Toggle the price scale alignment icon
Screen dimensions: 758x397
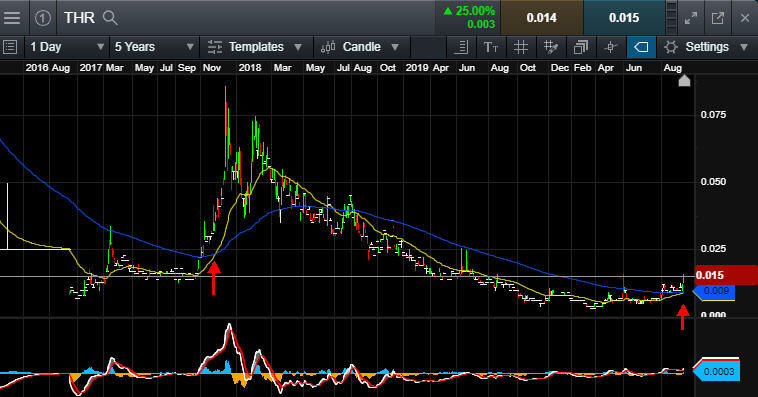pos(462,47)
